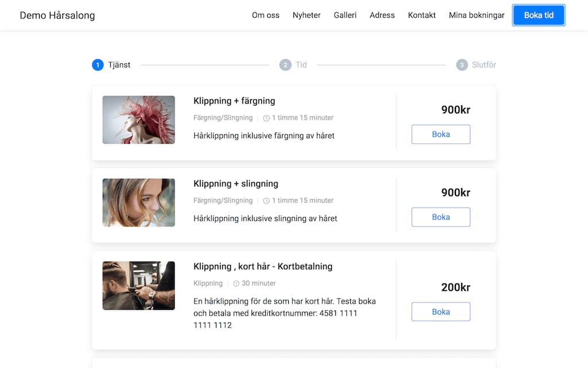Click step 2 Tid indicator
Image resolution: width=588 pixels, height=368 pixels.
click(285, 65)
